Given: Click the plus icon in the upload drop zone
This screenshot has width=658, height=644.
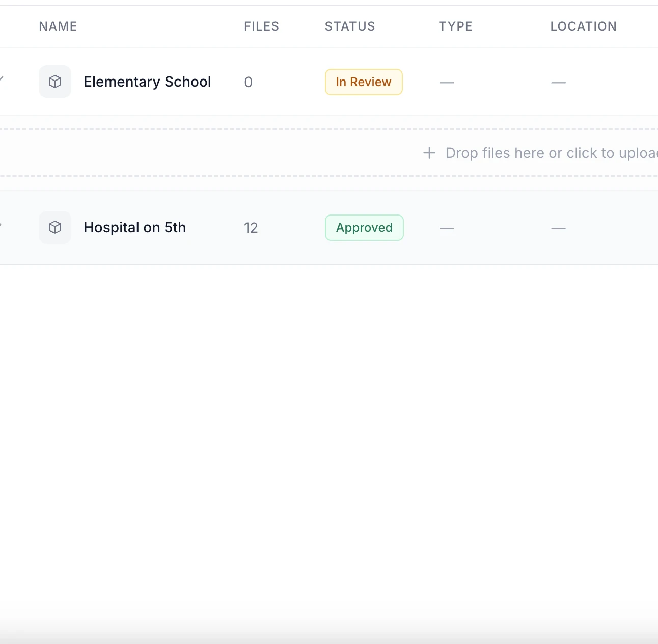Looking at the screenshot, I should tap(428, 153).
